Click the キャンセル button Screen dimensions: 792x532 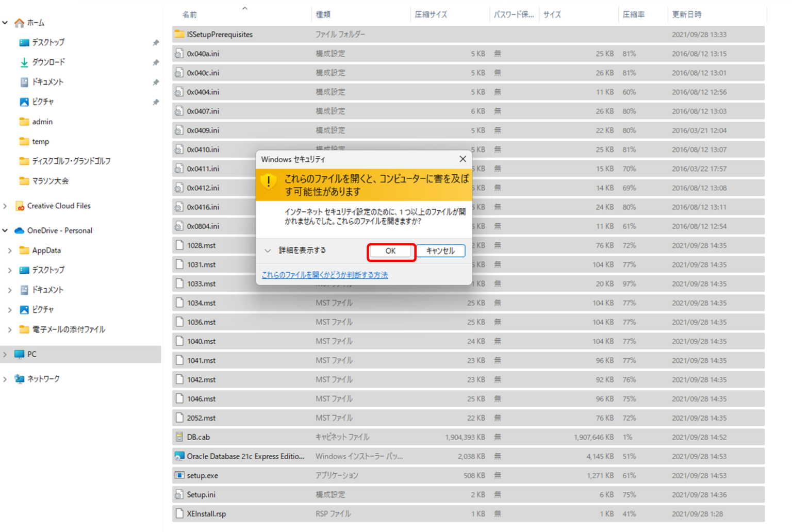point(440,251)
